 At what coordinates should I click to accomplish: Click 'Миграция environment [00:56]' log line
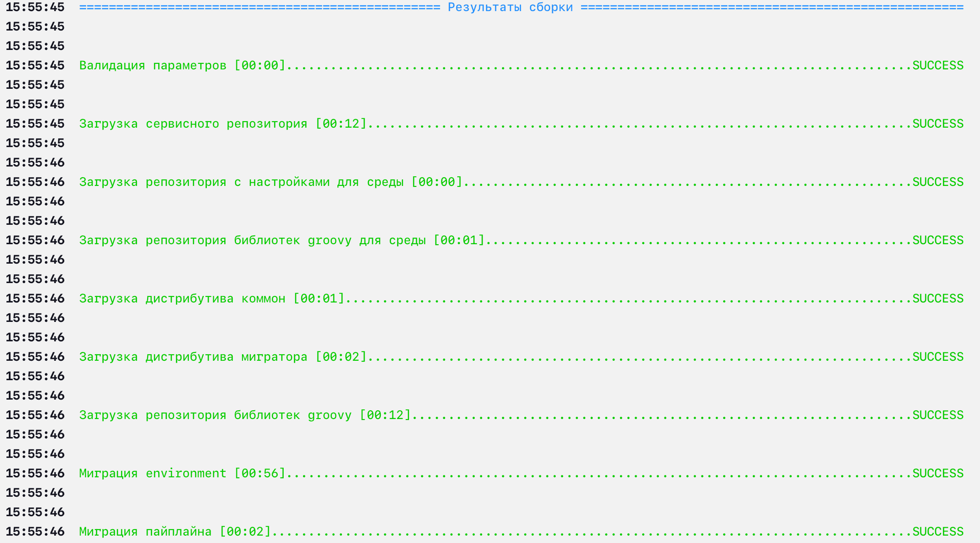click(x=182, y=473)
